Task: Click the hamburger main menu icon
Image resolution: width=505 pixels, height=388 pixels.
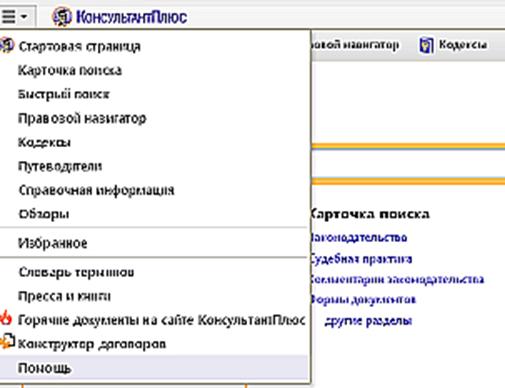Action: click(8, 16)
